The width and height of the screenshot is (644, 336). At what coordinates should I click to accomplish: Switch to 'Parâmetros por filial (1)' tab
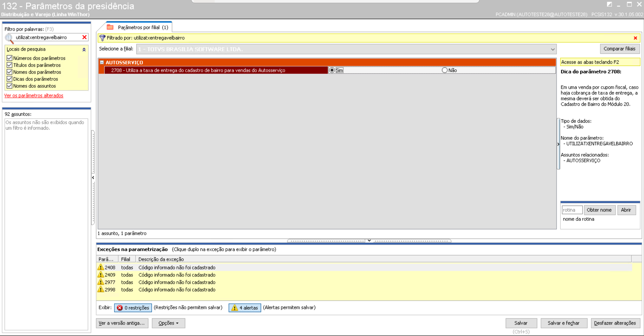pos(139,27)
